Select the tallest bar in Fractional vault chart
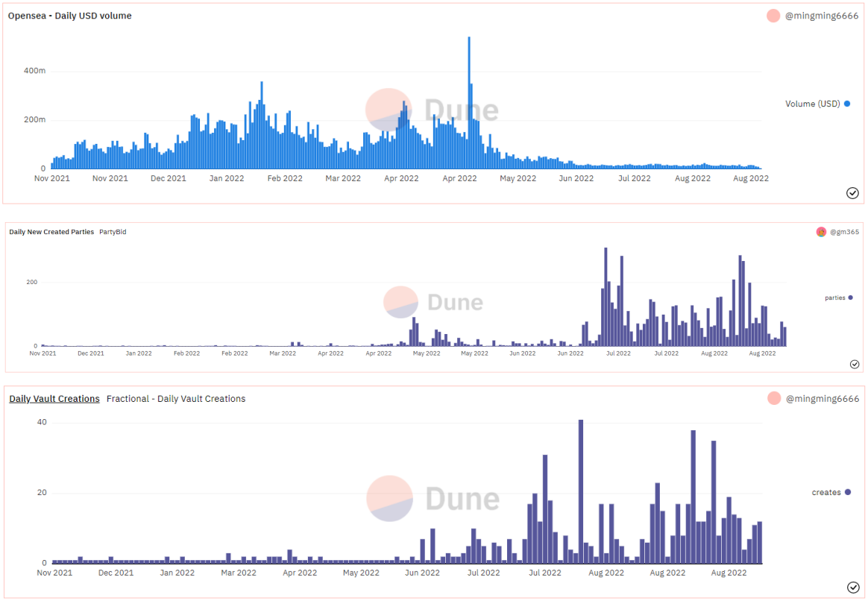The width and height of the screenshot is (868, 601). coord(581,491)
